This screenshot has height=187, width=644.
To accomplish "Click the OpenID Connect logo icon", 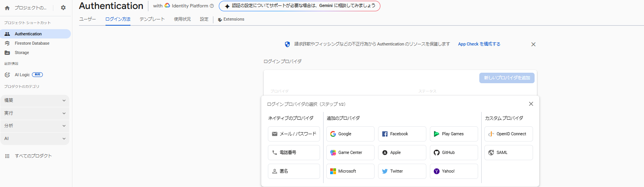I will (x=491, y=134).
